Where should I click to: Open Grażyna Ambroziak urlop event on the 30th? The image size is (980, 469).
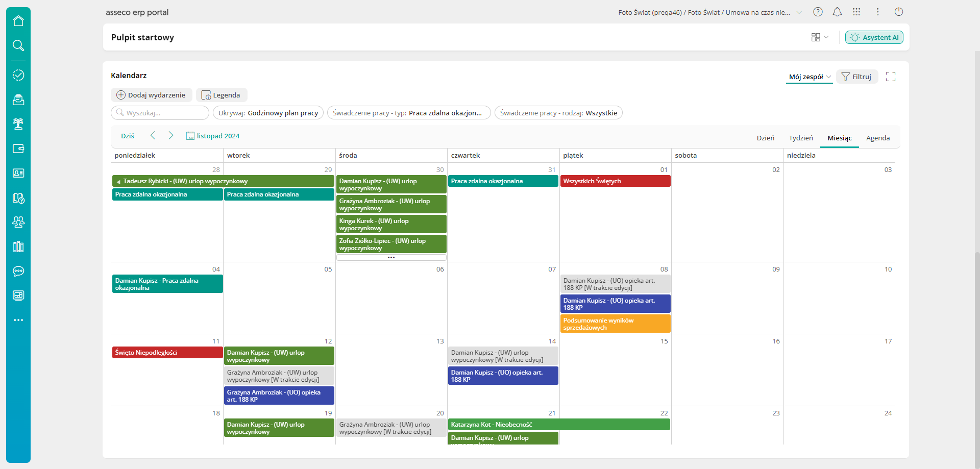pos(391,205)
